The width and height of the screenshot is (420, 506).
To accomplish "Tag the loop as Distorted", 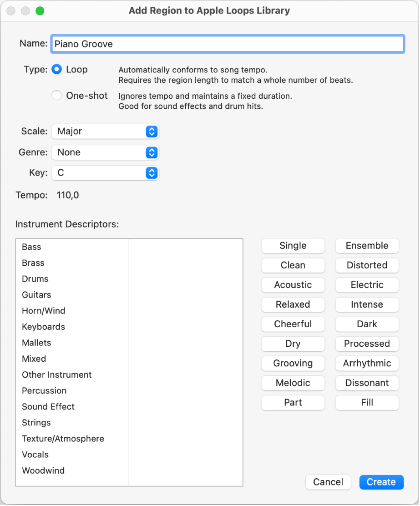I will pos(367,265).
